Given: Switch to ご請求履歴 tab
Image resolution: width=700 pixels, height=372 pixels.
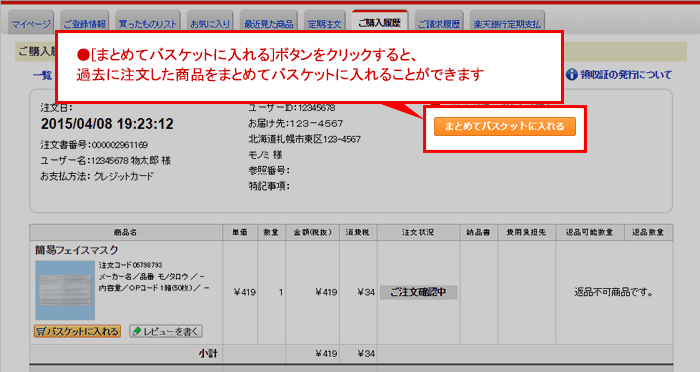Looking at the screenshot, I should pos(439,23).
